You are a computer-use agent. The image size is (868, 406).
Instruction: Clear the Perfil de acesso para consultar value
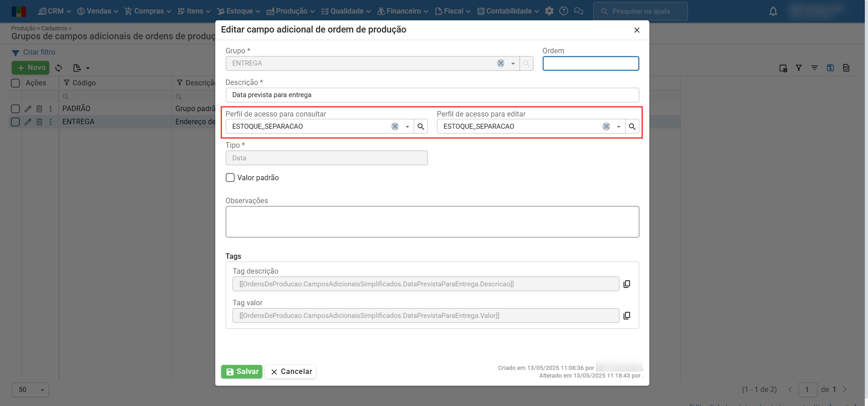(x=395, y=126)
